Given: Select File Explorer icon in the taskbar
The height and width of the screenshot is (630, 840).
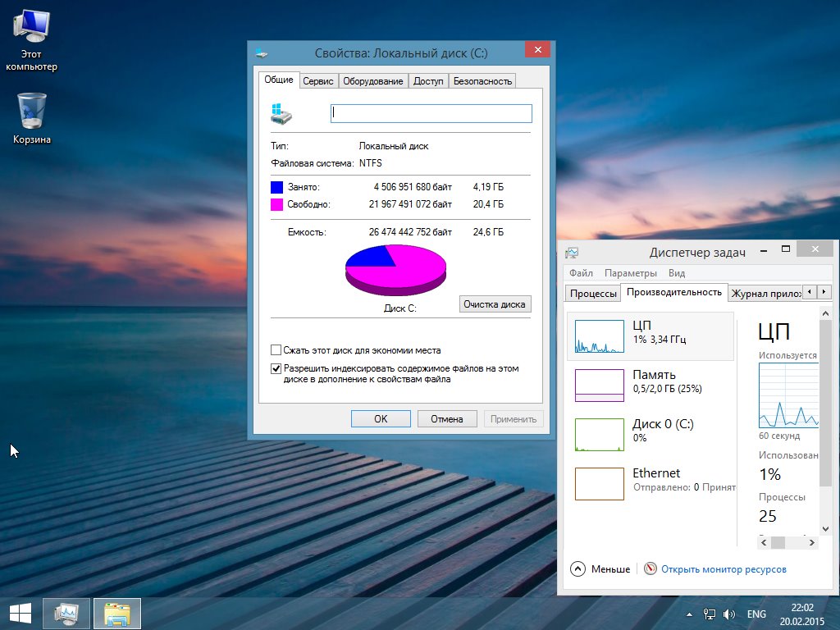Looking at the screenshot, I should click(117, 613).
